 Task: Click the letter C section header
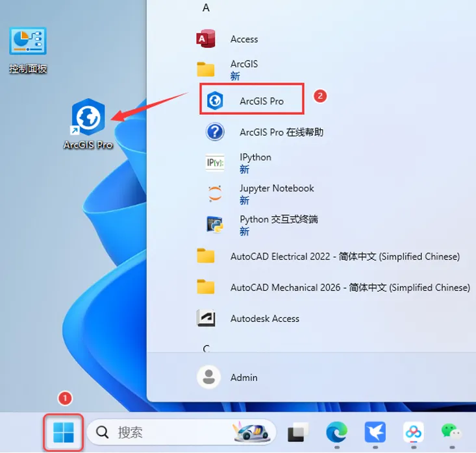click(x=206, y=349)
